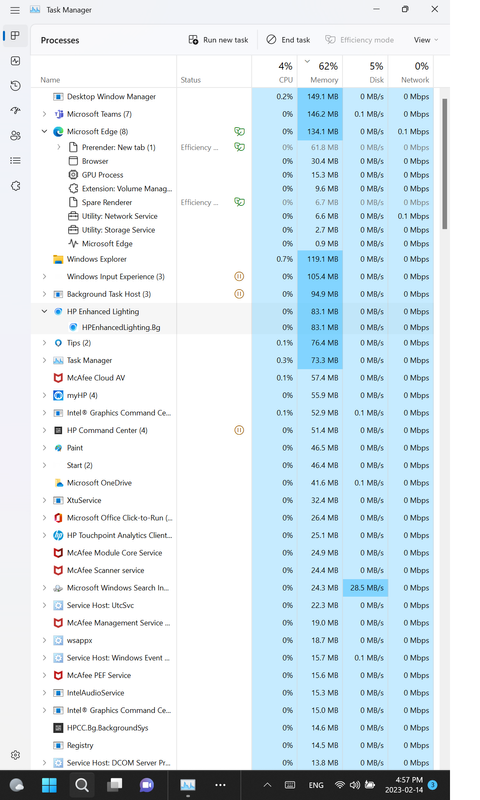Click the Microsoft Teams process icon

(x=58, y=114)
